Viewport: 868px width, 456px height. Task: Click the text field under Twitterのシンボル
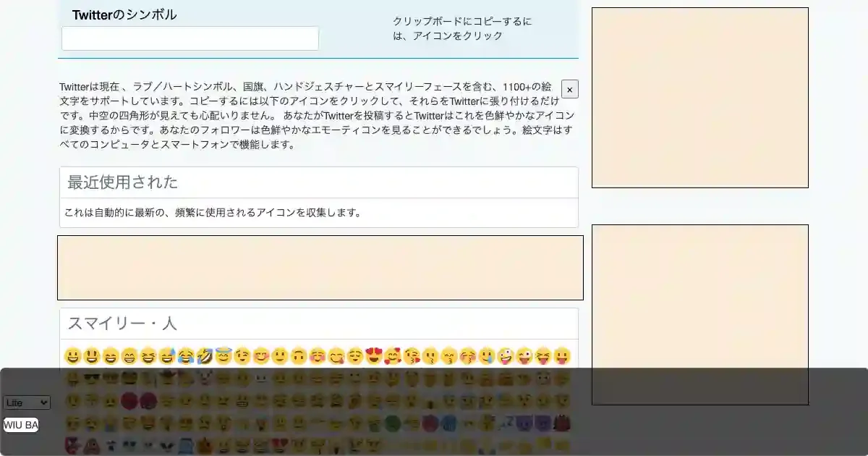(x=190, y=38)
